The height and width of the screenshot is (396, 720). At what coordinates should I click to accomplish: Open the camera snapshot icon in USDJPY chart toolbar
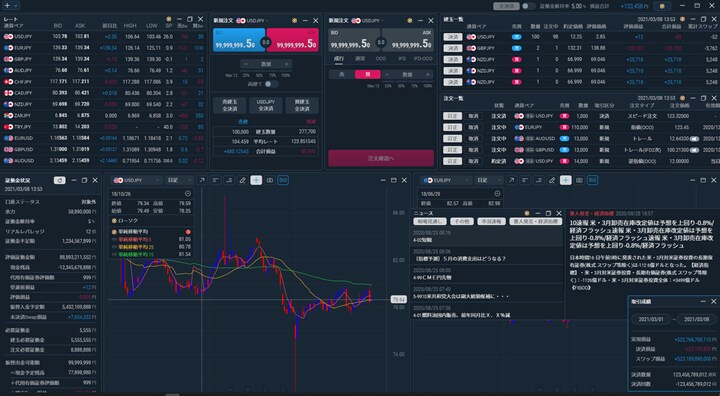click(270, 181)
